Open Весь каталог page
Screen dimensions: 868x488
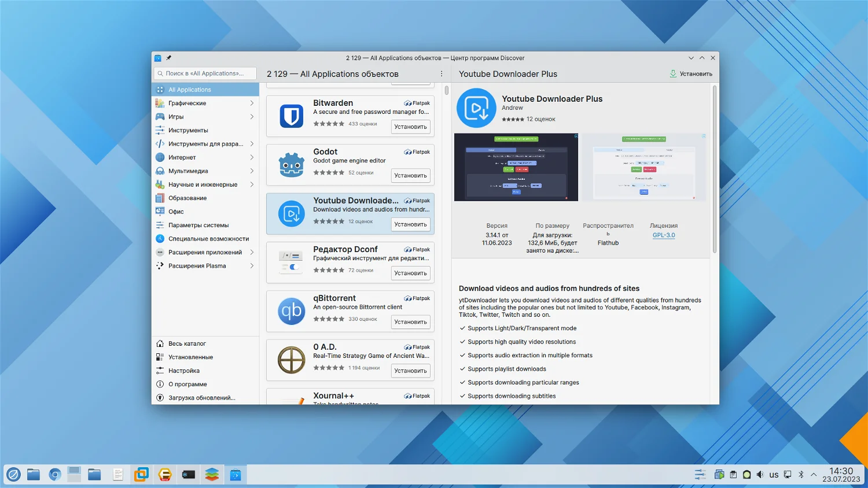pyautogui.click(x=205, y=343)
